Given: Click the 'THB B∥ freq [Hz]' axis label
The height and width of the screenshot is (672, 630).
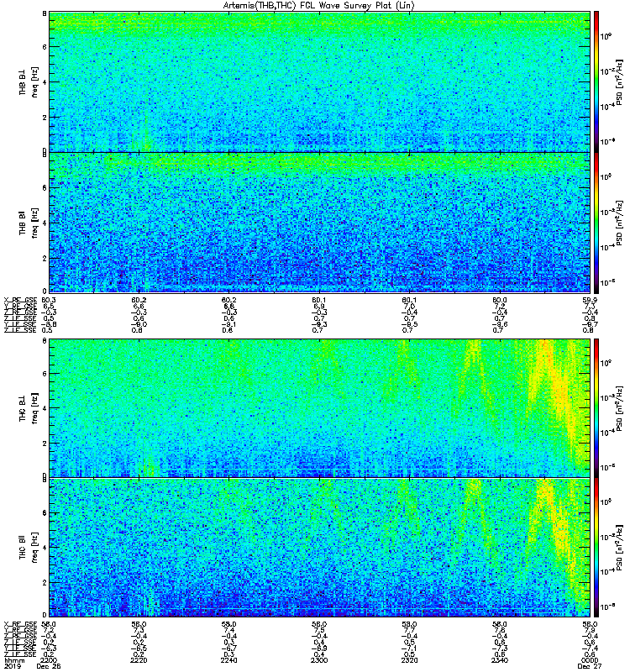Looking at the screenshot, I should (x=29, y=223).
